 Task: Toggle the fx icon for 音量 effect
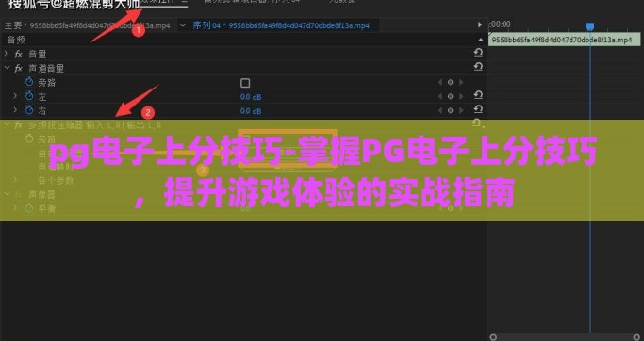pos(19,55)
